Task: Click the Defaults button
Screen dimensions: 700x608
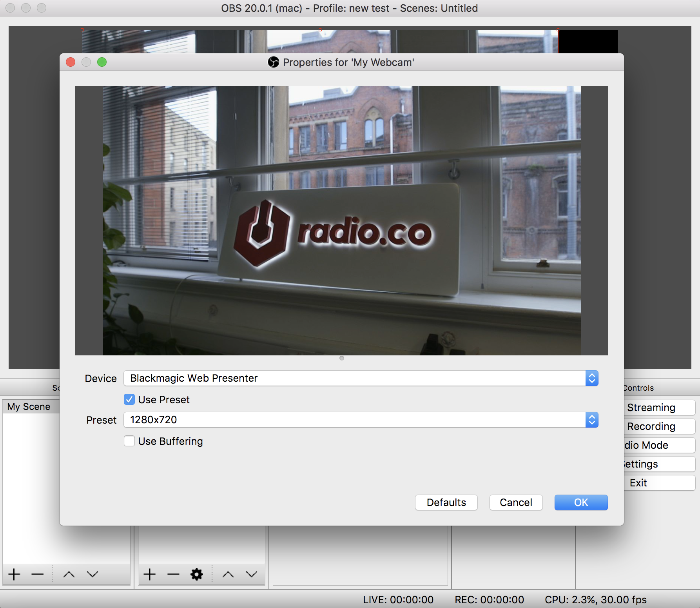Action: (x=446, y=502)
